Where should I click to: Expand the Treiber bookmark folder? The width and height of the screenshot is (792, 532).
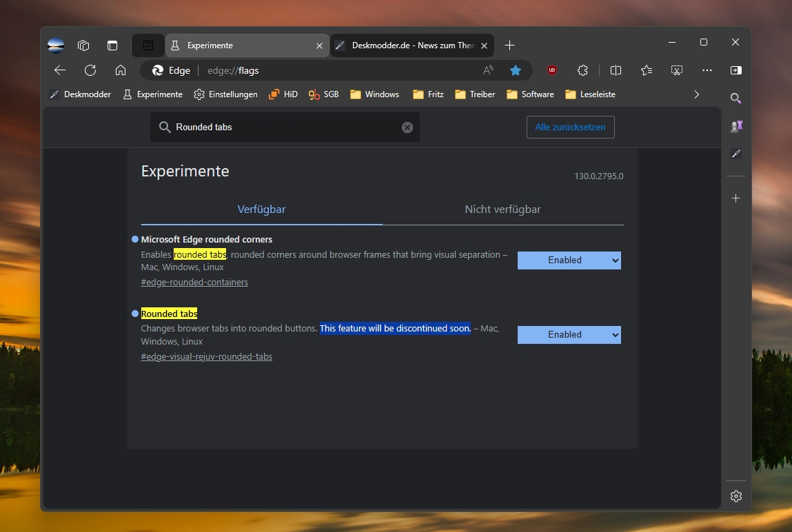(x=475, y=94)
